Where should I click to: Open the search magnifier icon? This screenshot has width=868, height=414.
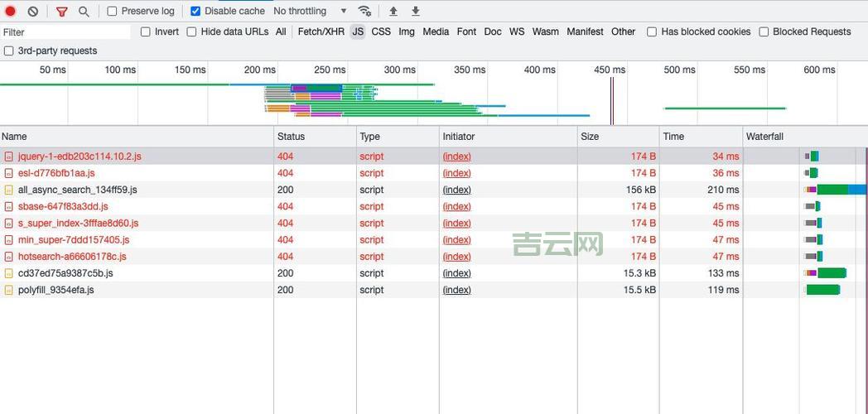84,12
